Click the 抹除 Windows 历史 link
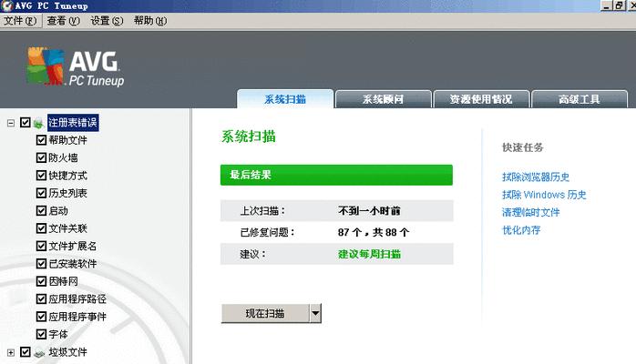Screen dimensions: 636x364 544,195
